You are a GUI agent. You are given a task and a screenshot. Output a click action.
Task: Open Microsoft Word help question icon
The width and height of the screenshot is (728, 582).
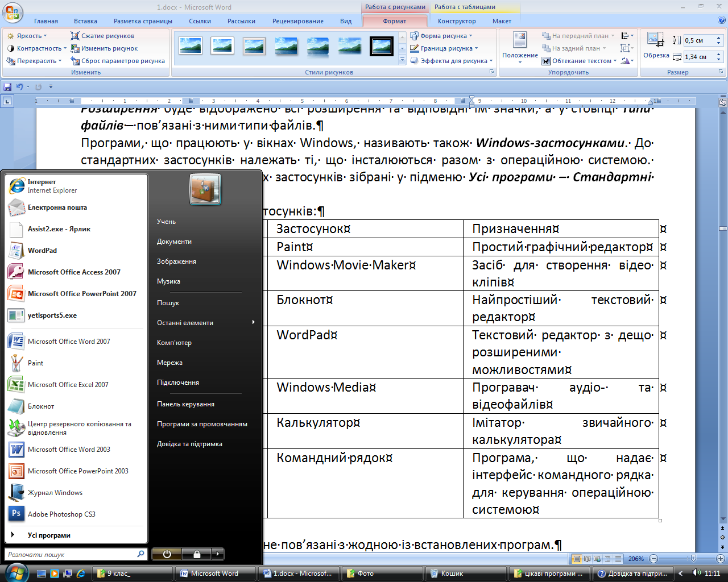click(x=722, y=20)
